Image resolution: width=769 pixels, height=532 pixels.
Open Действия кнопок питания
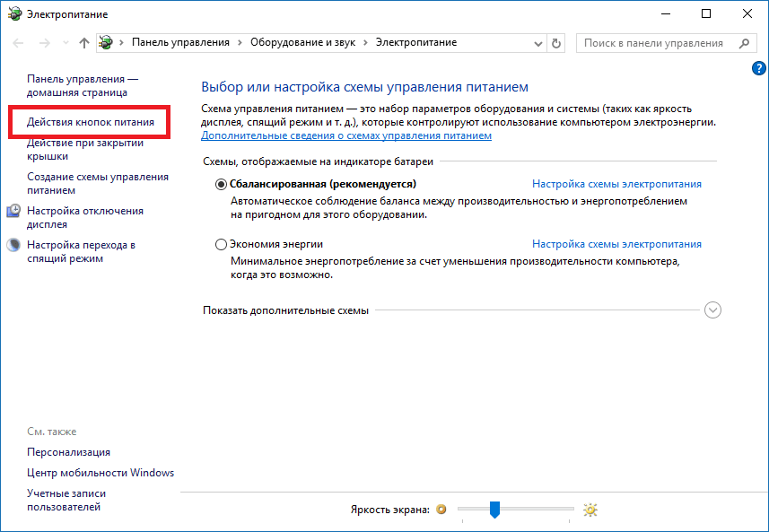(91, 122)
